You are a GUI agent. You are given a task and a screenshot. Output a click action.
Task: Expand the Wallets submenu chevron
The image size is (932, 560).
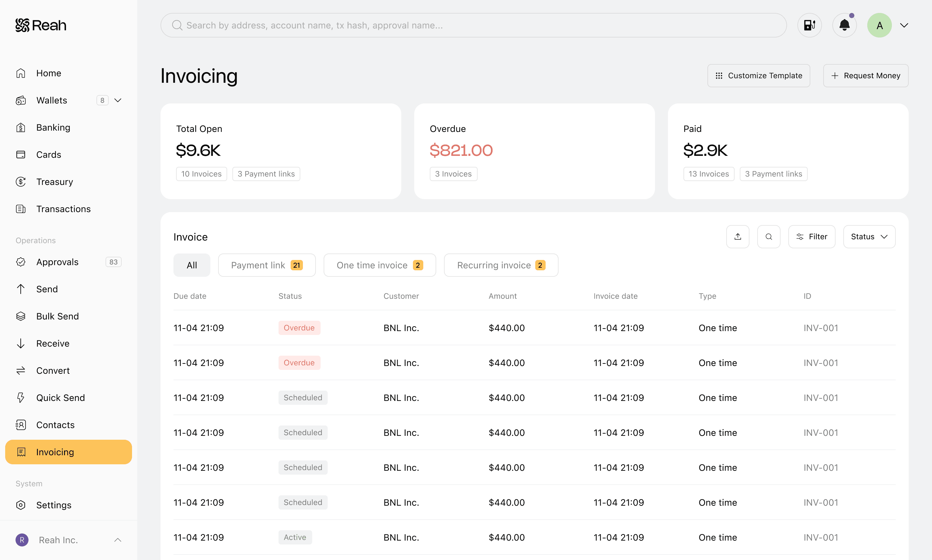pyautogui.click(x=118, y=100)
